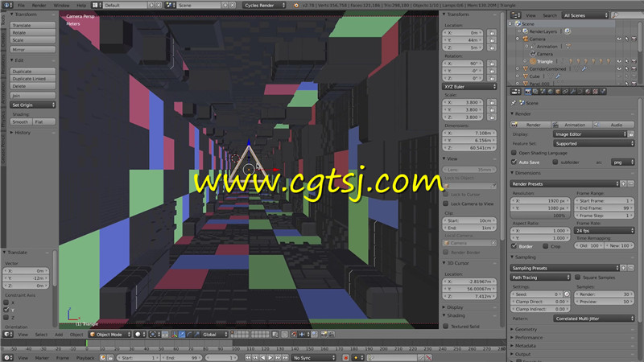
Task: Click the Animation render button
Action: click(x=572, y=125)
